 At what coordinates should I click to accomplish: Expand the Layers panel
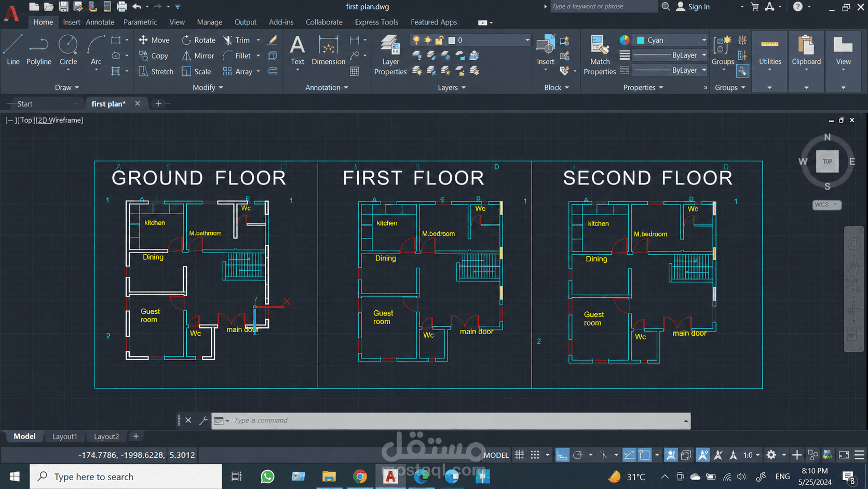tap(452, 87)
